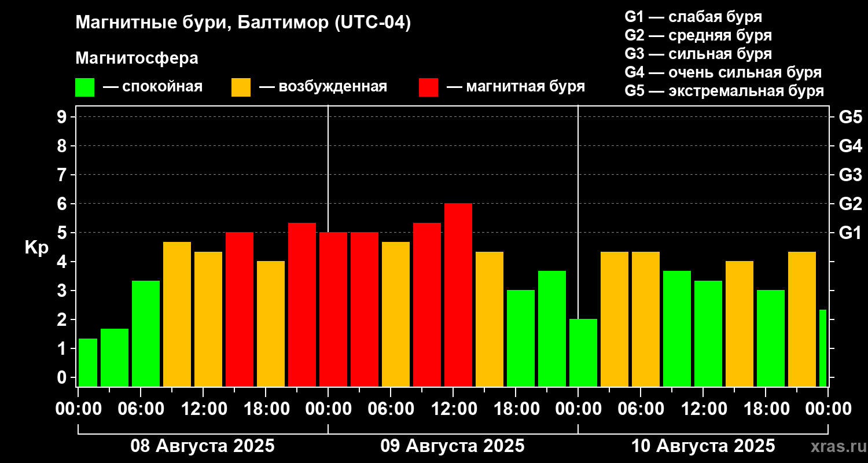This screenshot has width=868, height=463.
Task: Click the '10 Августа 2025' date label
Action: click(x=703, y=446)
